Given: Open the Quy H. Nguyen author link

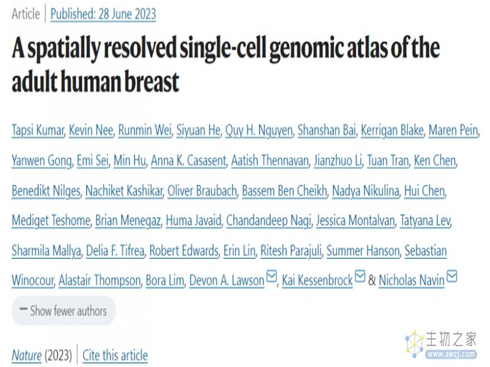Looking at the screenshot, I should coord(259,130).
